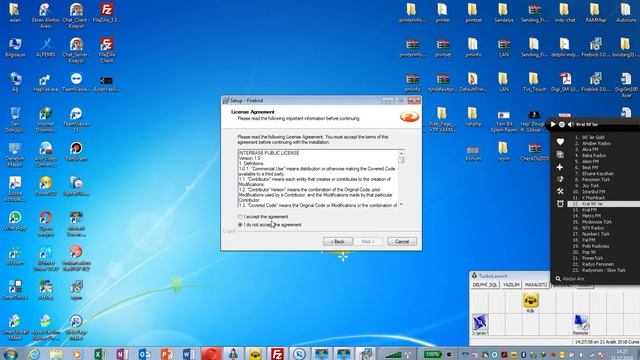Screen dimensions: 640x360
Task: Open the Recycle Bin desktop icon
Action: 15,120
